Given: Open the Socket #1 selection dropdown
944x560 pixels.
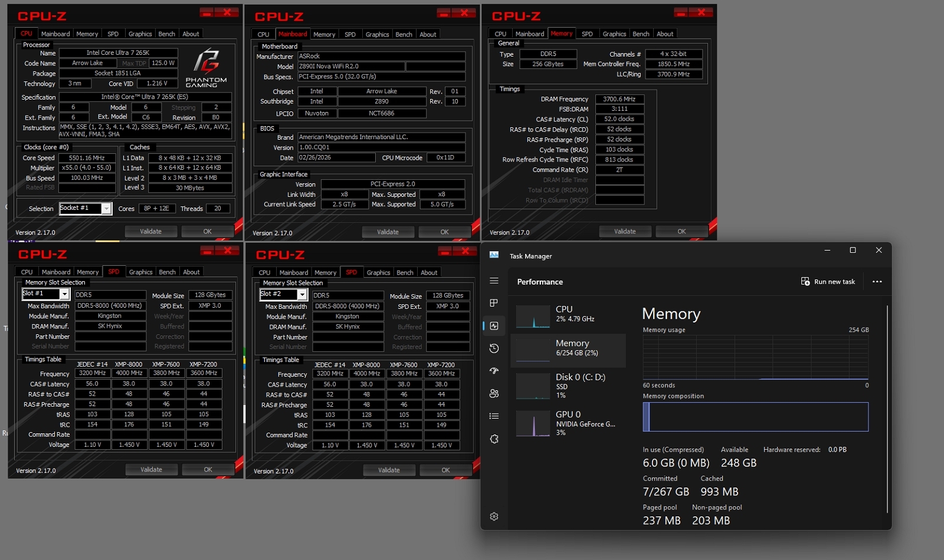Looking at the screenshot, I should pos(106,208).
